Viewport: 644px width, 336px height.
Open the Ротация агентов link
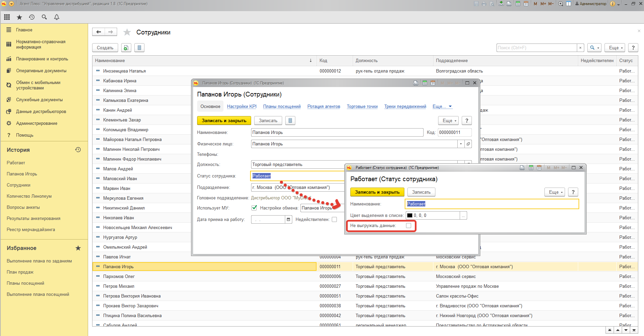[x=324, y=106]
